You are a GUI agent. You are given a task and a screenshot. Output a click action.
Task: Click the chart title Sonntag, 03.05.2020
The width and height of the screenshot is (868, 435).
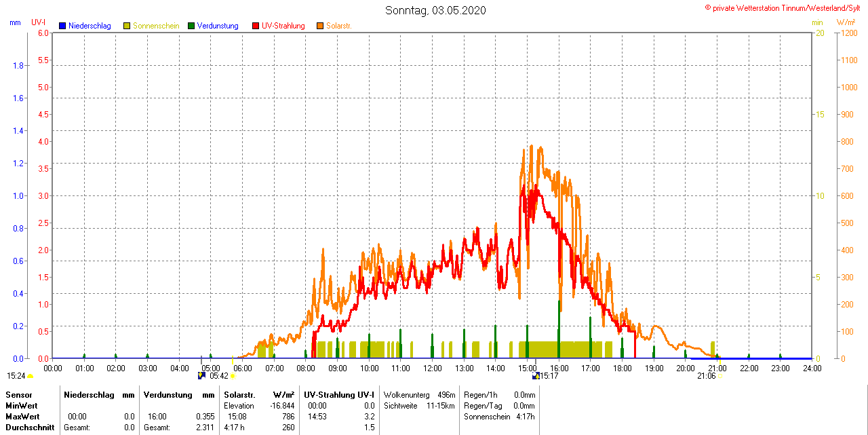(435, 10)
